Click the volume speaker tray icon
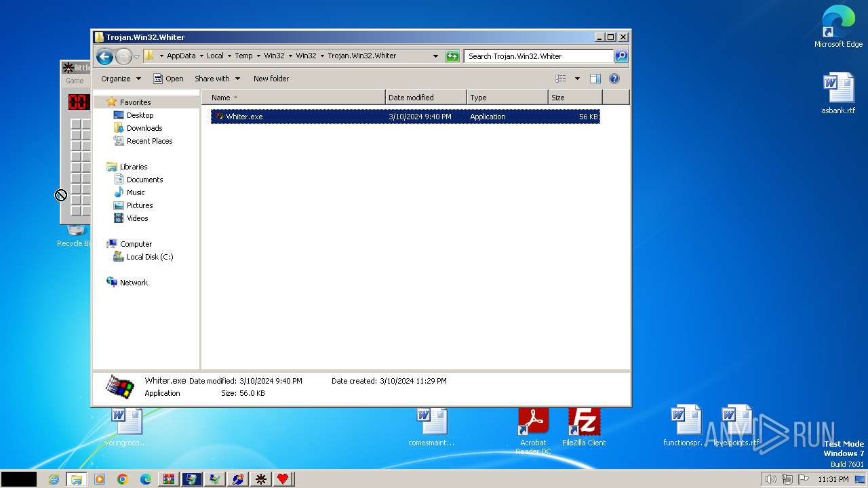Image resolution: width=868 pixels, height=488 pixels. click(x=770, y=479)
